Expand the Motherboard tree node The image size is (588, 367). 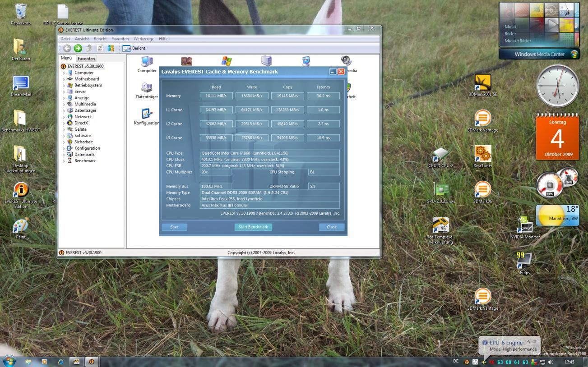coord(64,79)
